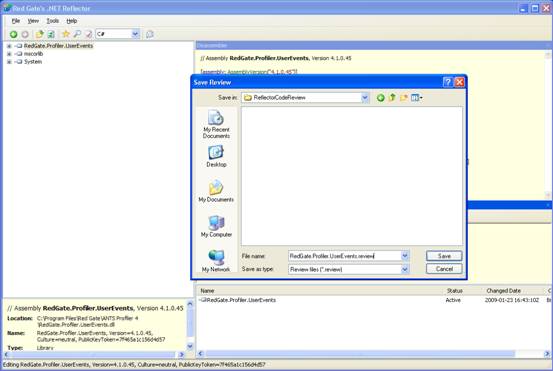Click the right arrow of the info pane horizontal scrollbar
This screenshot has width=553, height=371.
[182, 354]
